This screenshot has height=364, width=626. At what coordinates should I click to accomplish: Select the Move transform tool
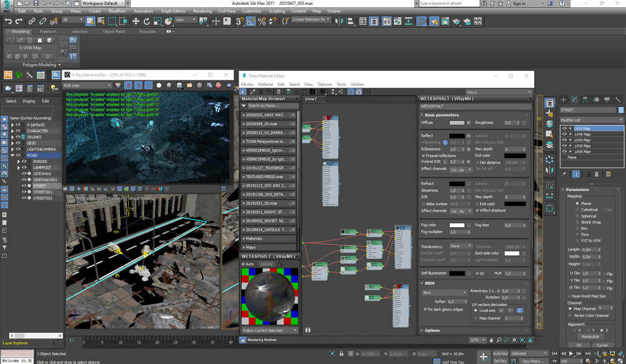coord(136,21)
